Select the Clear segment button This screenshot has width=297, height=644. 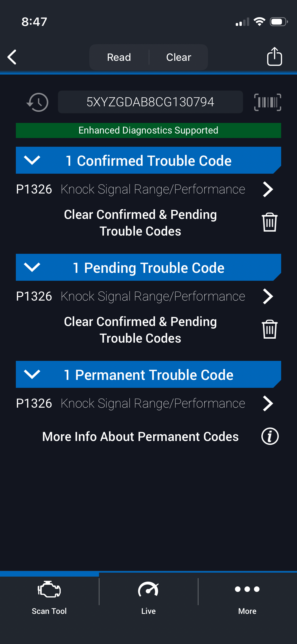pyautogui.click(x=179, y=57)
